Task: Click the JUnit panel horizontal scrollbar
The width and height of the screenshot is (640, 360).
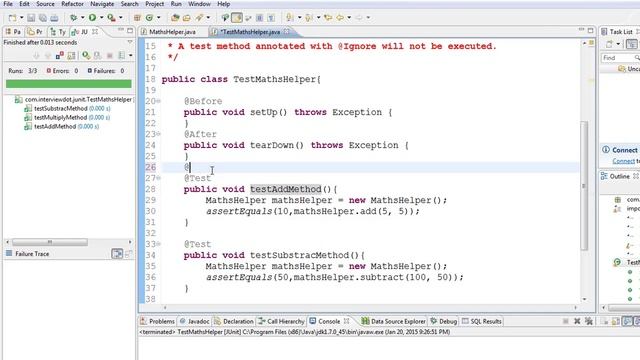Action: (x=50, y=242)
